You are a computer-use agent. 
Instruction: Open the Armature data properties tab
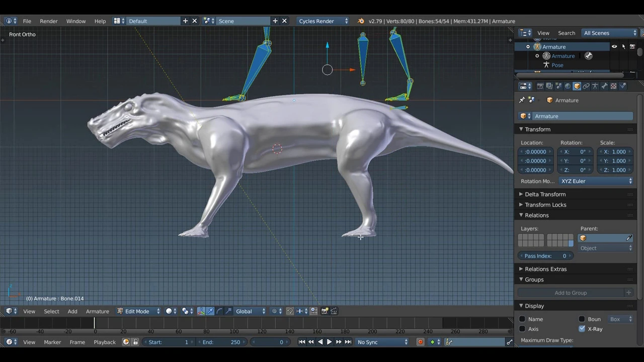coord(595,86)
